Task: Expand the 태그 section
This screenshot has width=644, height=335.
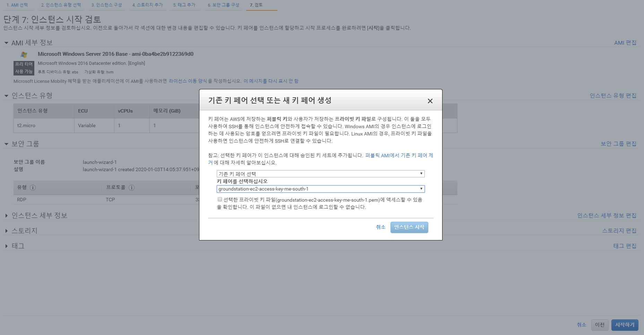Action: pyautogui.click(x=6, y=246)
